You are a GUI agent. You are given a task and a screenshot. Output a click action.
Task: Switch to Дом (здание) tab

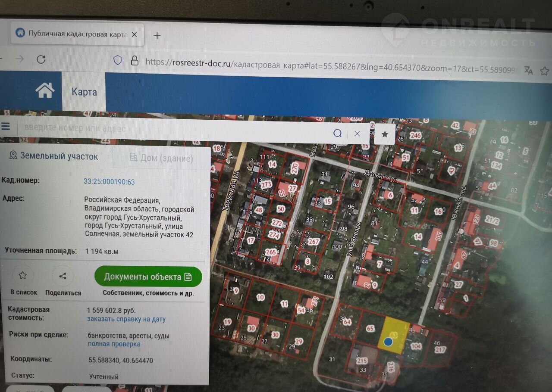pos(161,158)
